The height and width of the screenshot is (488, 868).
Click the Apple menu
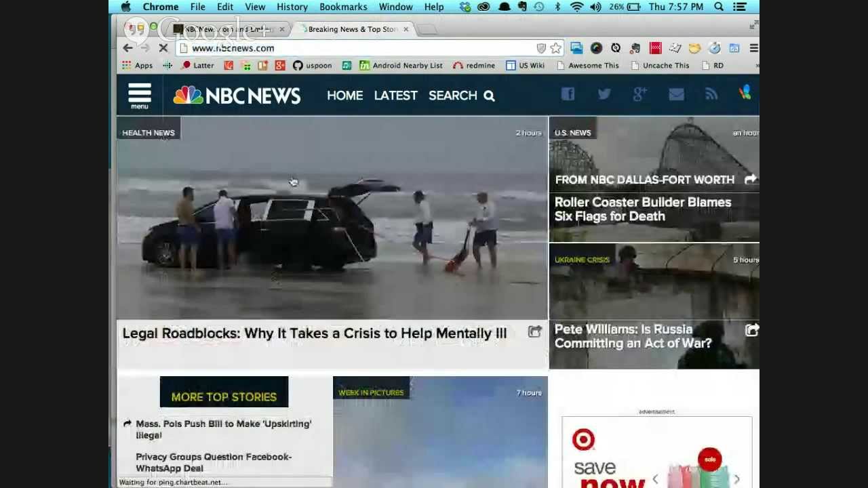point(125,7)
